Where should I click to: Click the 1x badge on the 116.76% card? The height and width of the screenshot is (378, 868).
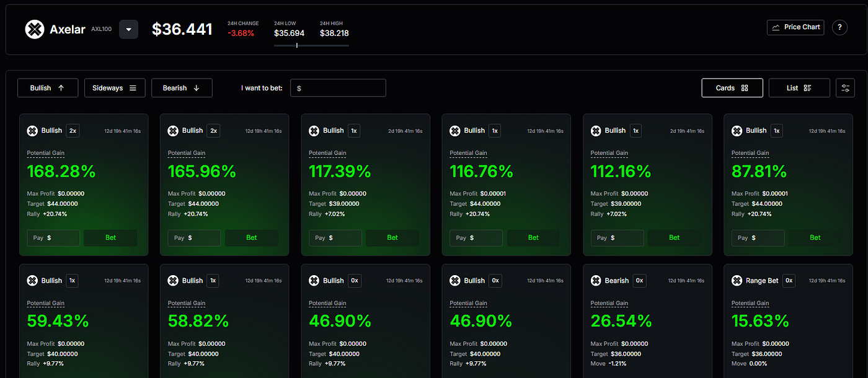click(495, 131)
